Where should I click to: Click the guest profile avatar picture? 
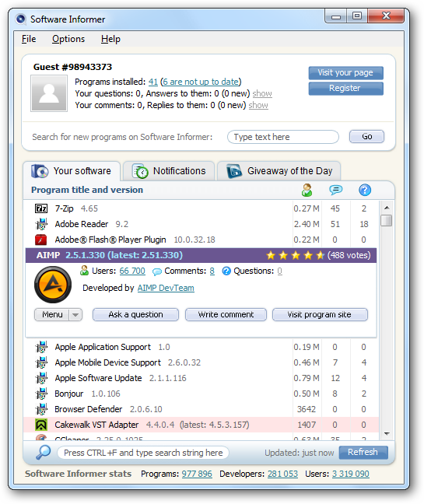point(49,93)
